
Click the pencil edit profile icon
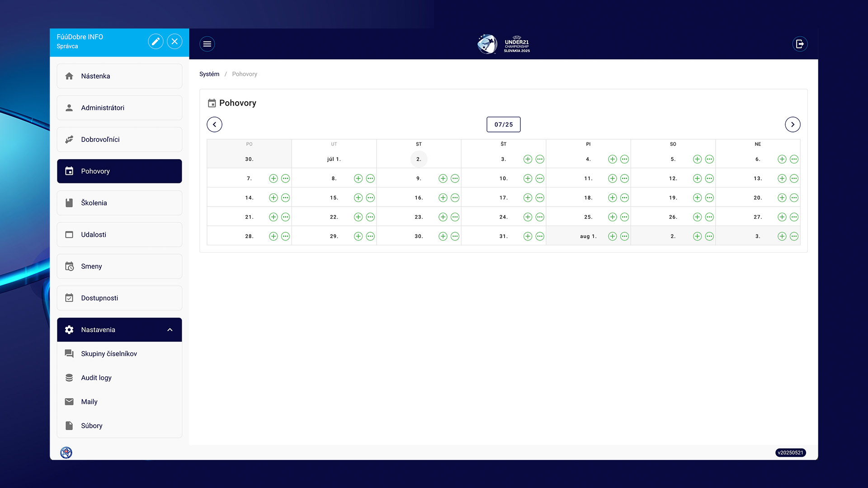[x=156, y=42]
